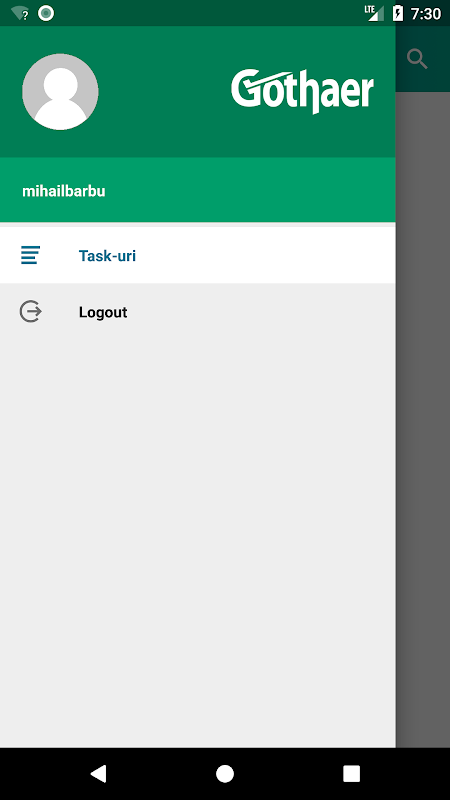Tap the magnifier search icon
The image size is (450, 800).
click(x=417, y=59)
